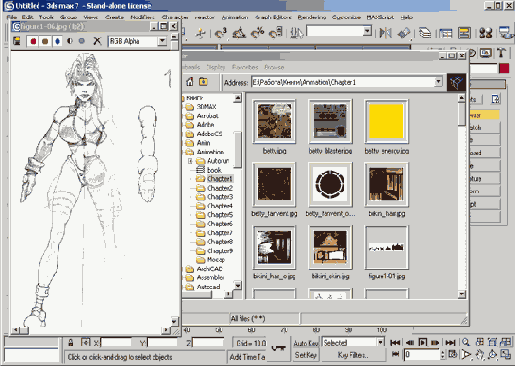Select the figure1-01.jpg thumbnail

386,247
